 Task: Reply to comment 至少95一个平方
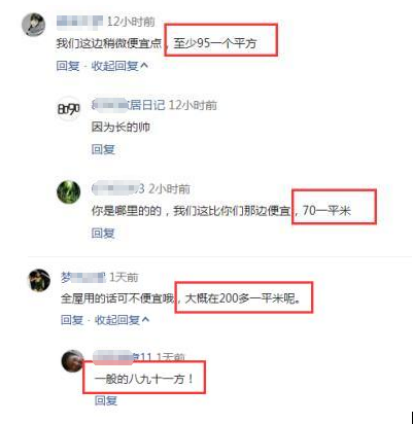[x=68, y=66]
